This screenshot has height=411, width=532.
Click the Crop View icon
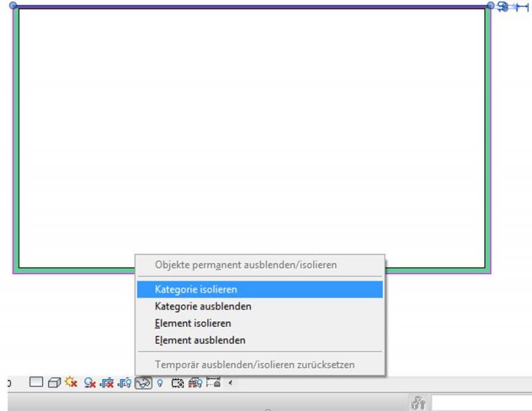106,383
